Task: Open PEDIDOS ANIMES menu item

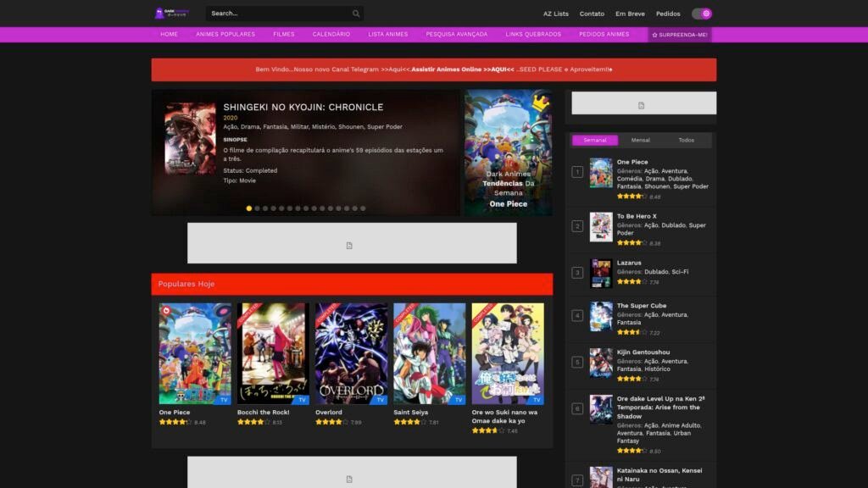Action: click(604, 34)
